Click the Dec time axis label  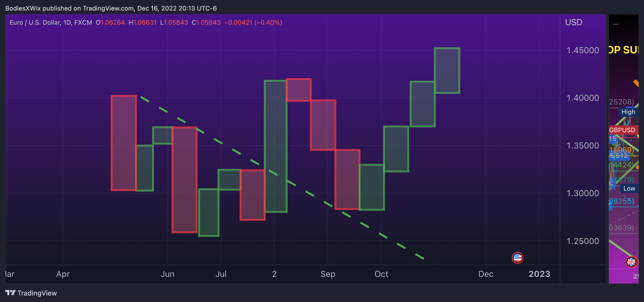point(486,274)
